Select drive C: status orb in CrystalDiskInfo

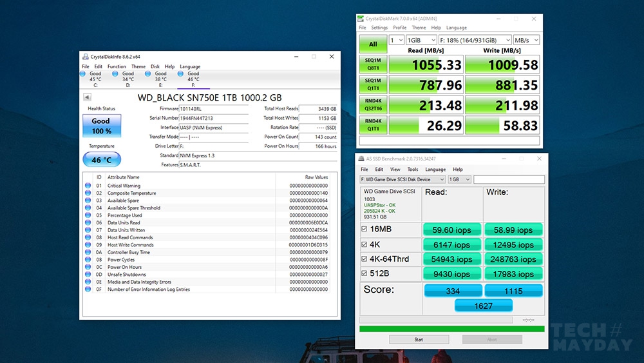coord(82,74)
